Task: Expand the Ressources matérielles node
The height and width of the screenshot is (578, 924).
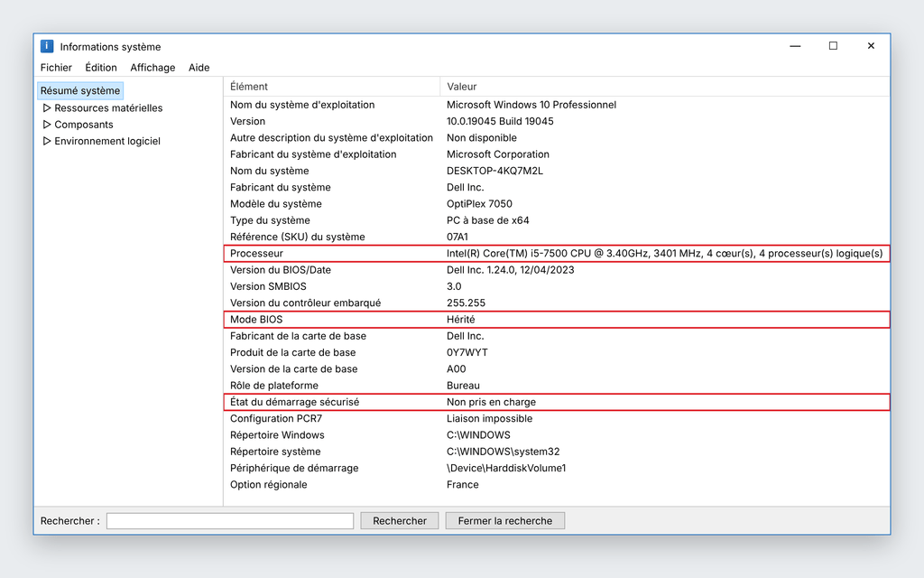Action: (47, 108)
